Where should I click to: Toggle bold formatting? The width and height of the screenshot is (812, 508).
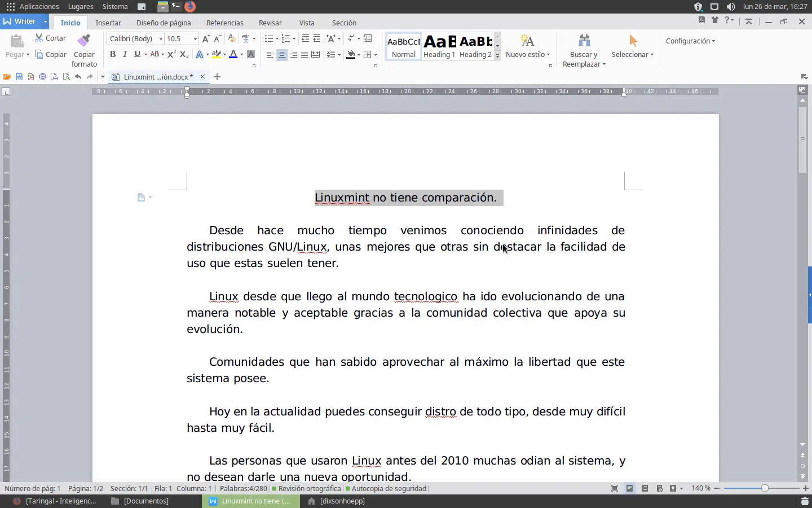pos(113,54)
